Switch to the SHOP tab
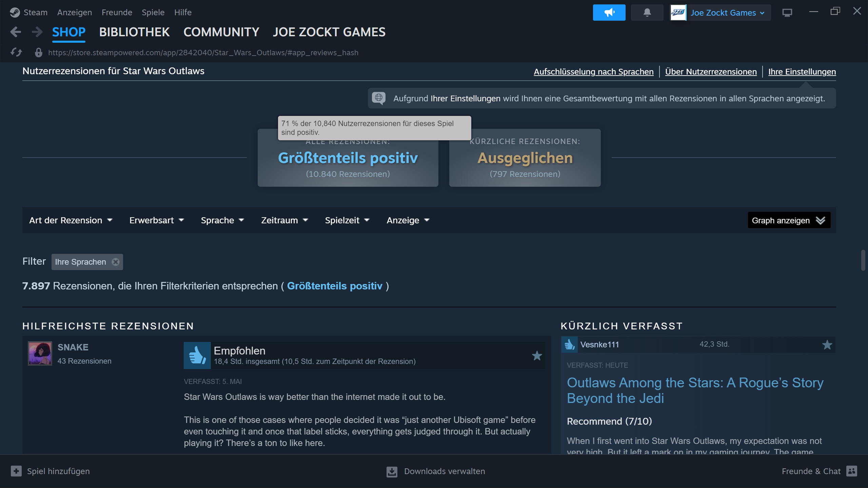Viewport: 868px width, 488px height. tap(69, 32)
